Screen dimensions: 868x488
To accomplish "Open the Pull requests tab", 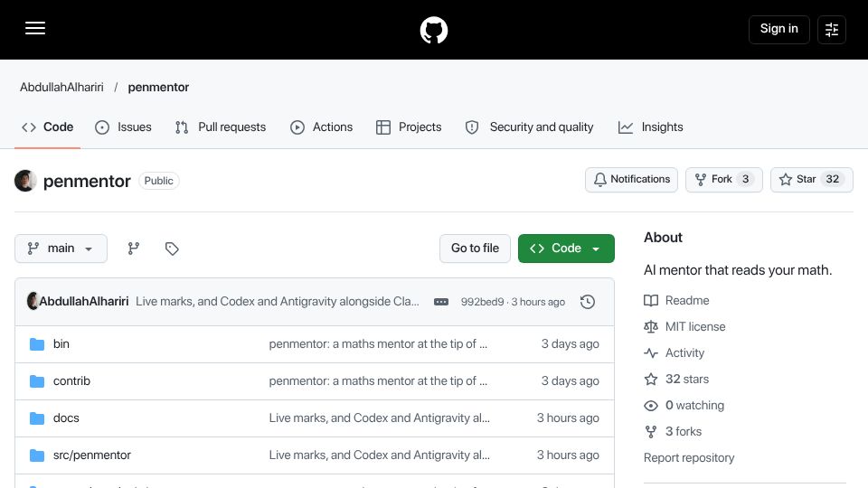I will coord(221,127).
